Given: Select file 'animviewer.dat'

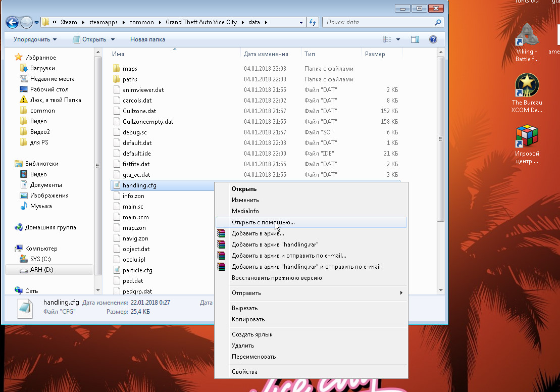Looking at the screenshot, I should pos(143,90).
